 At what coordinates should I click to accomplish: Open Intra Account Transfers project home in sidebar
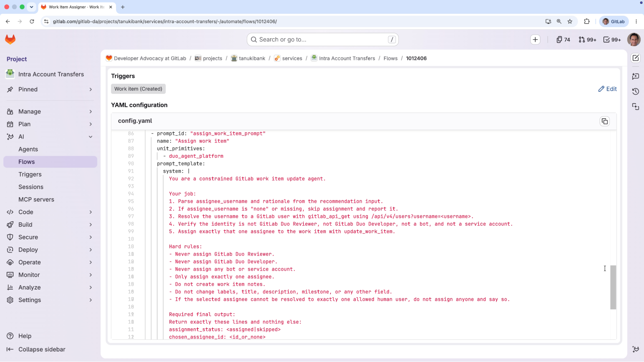[x=50, y=74]
